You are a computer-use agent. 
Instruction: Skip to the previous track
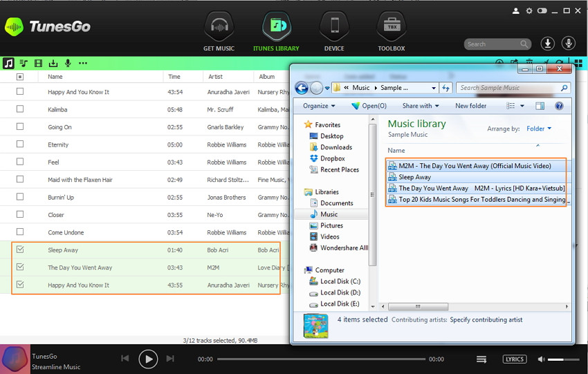[125, 359]
